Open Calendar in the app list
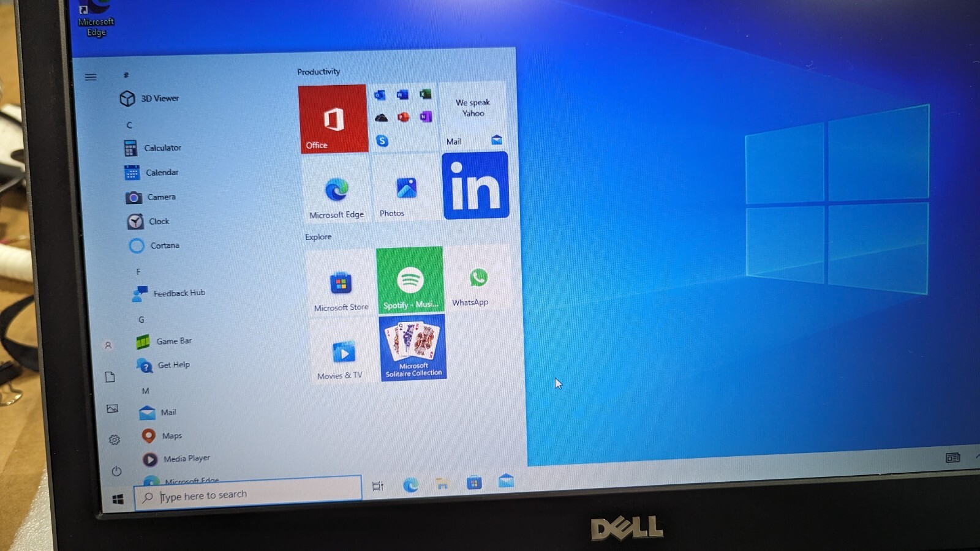Screen dimensions: 980x551 tap(152, 173)
